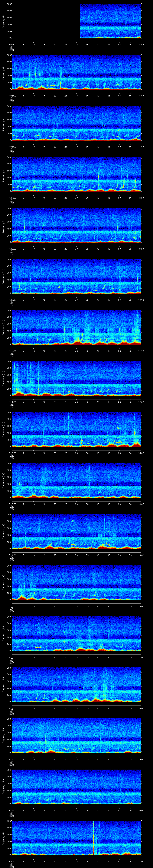Select the "16:00" end time label
Screen dimensions: 153x868
[141, 606]
